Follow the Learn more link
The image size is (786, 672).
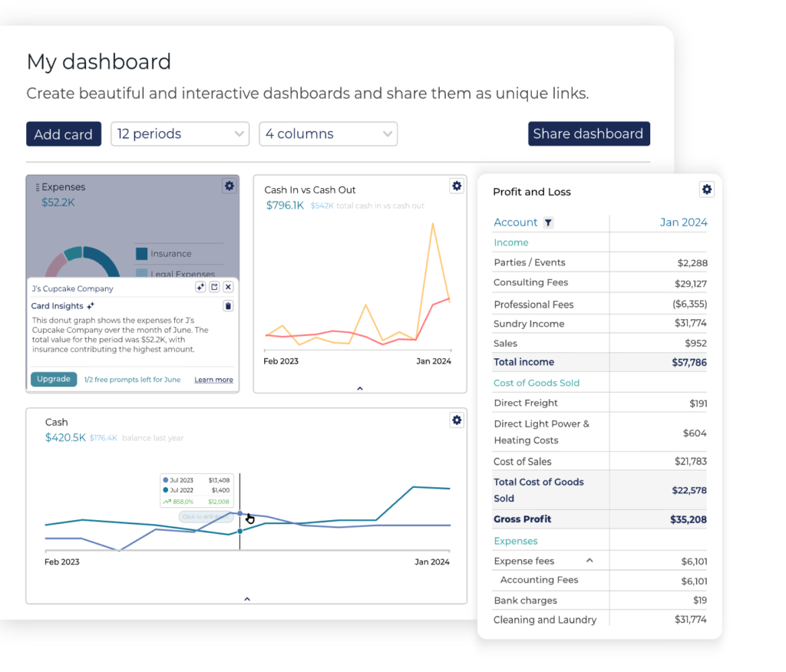(213, 380)
